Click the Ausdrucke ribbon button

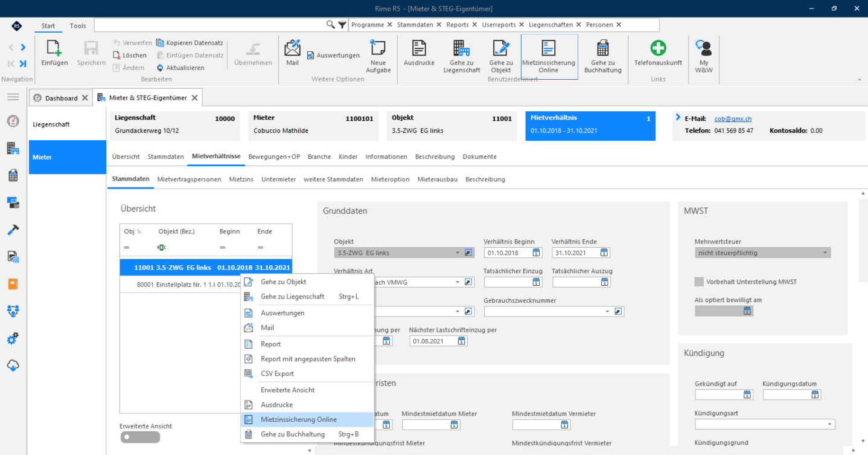(x=419, y=53)
